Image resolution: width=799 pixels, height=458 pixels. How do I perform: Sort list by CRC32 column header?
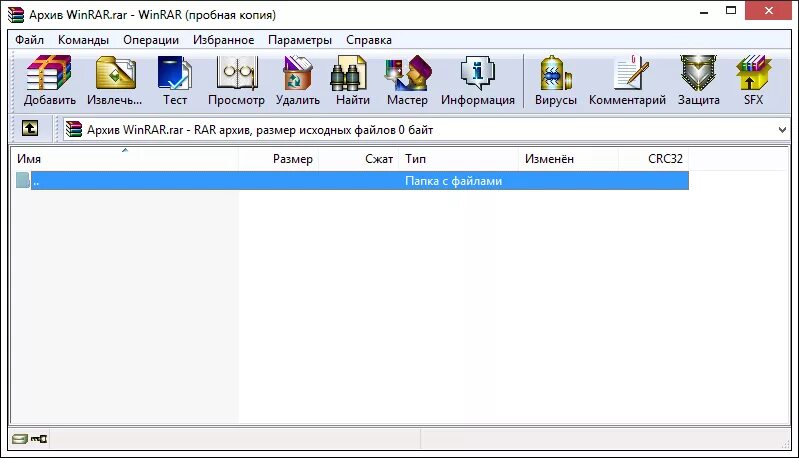point(654,159)
